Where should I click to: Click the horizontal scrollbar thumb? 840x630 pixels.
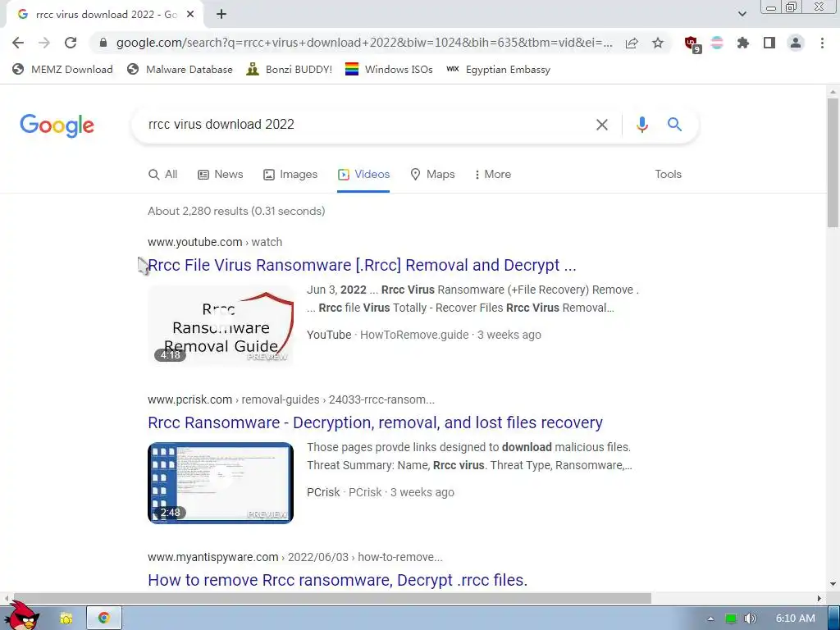click(331, 598)
